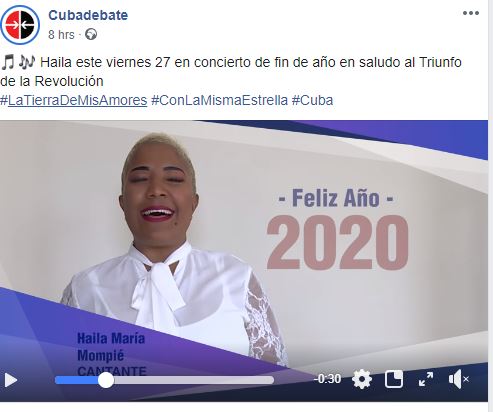This screenshot has height=412, width=493.
Task: Click the music notes emoji in post
Action: coord(18,62)
